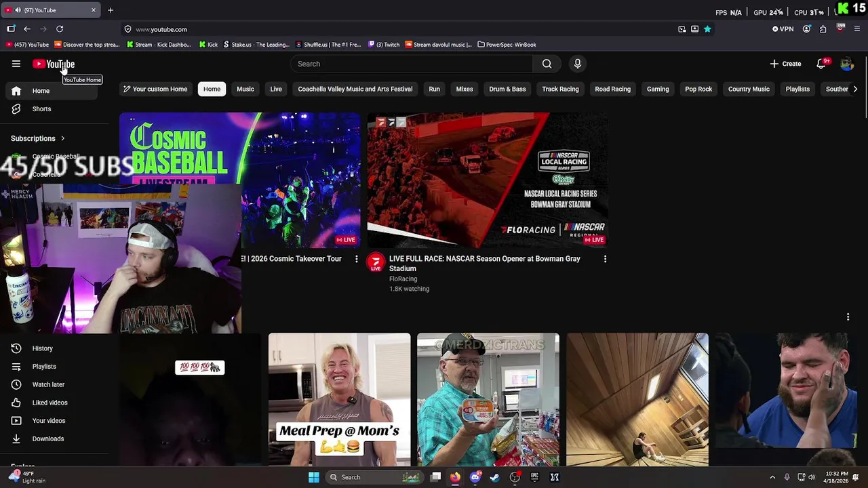
Task: Select the Country Music chip
Action: tap(749, 89)
